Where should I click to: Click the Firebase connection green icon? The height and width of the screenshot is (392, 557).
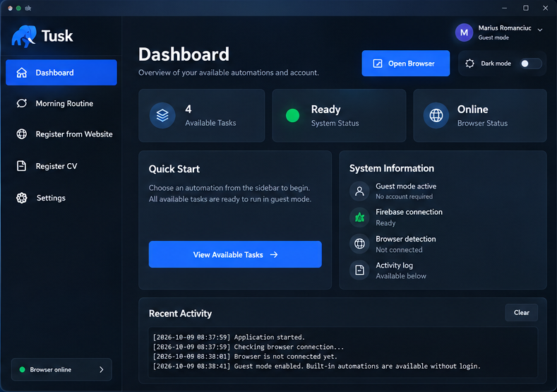pyautogui.click(x=359, y=217)
